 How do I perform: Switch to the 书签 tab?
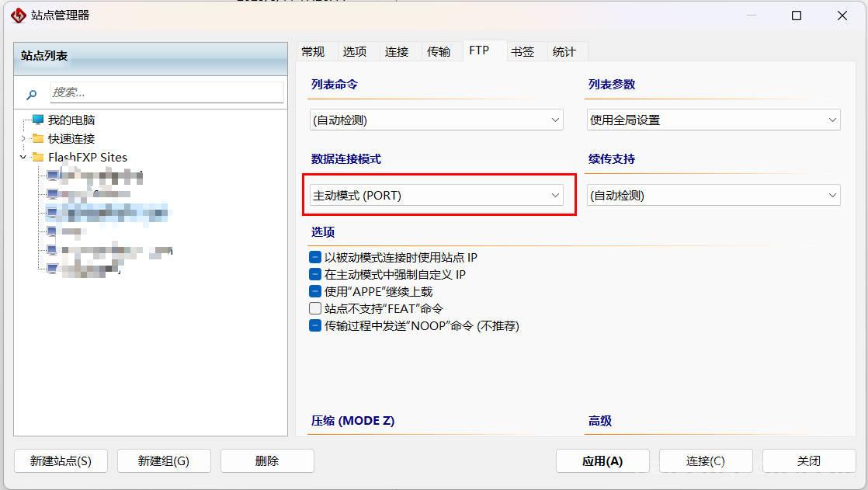[522, 51]
